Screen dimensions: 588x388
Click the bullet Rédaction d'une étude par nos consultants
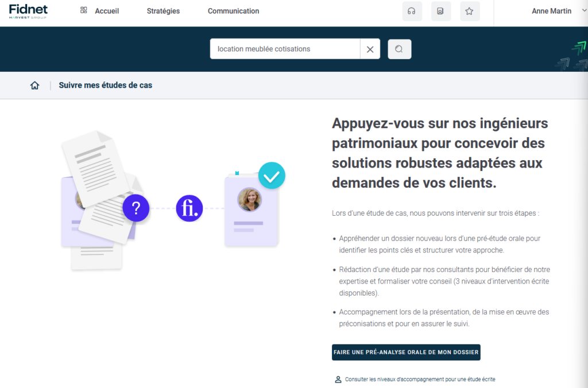tap(444, 281)
